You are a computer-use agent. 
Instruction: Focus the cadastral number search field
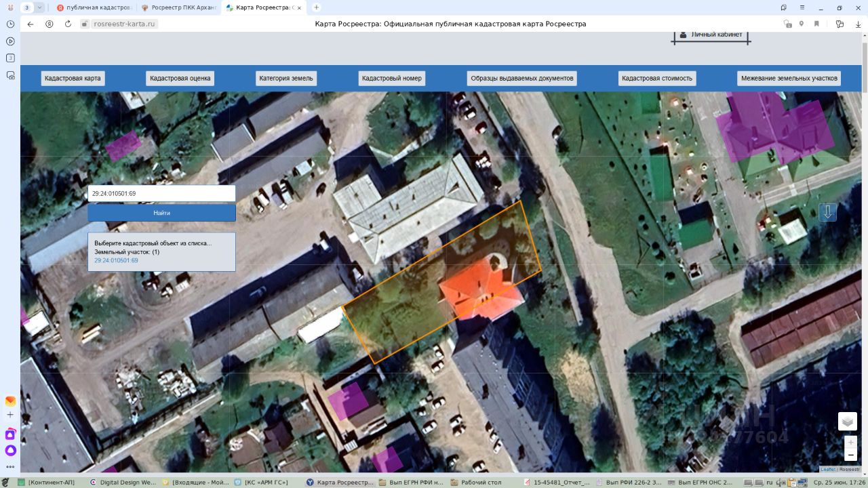[161, 193]
